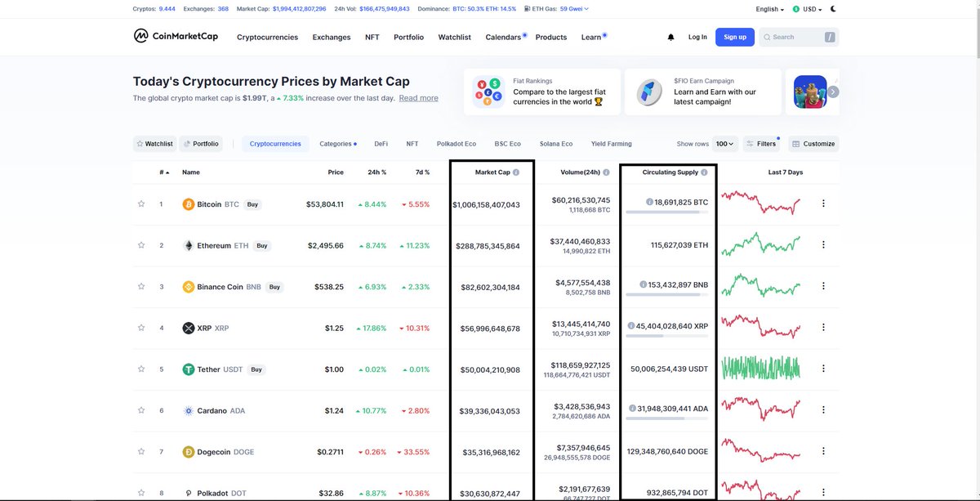
Task: Click the CoinMarketCap logo
Action: 176,36
